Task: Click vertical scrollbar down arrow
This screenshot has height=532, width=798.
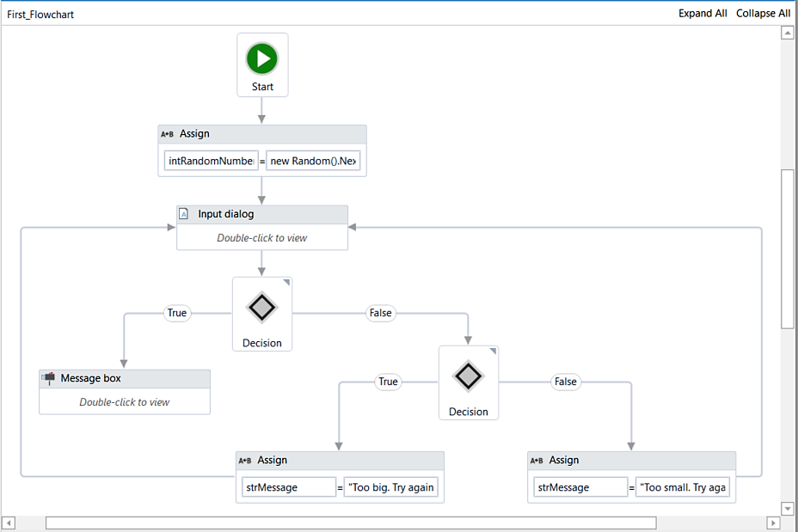Action: (x=788, y=508)
